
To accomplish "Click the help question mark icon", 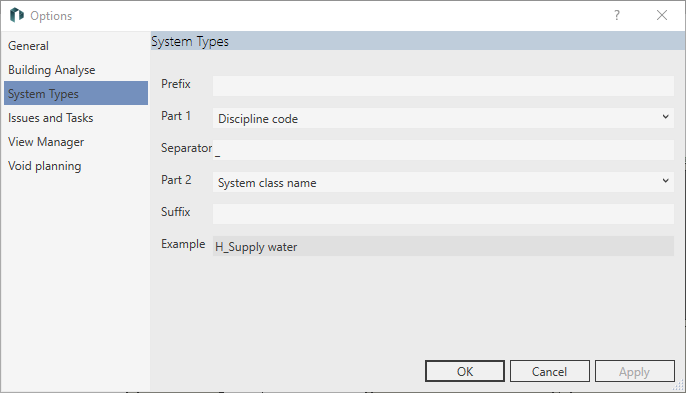I will pyautogui.click(x=617, y=15).
